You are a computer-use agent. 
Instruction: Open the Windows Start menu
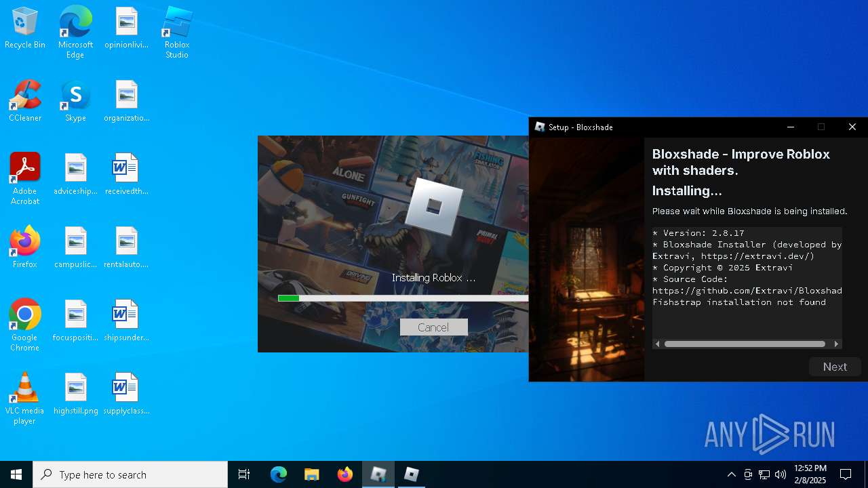pyautogui.click(x=16, y=474)
